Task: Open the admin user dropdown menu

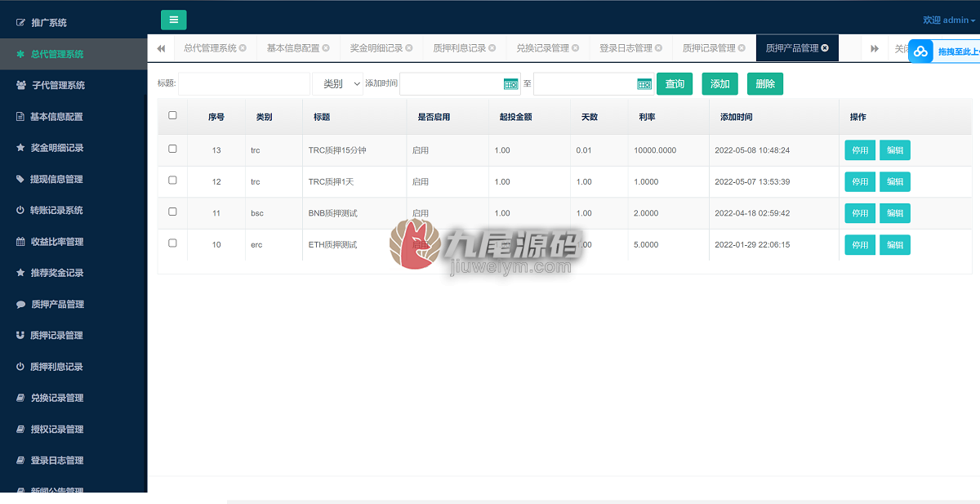Action: click(x=949, y=20)
